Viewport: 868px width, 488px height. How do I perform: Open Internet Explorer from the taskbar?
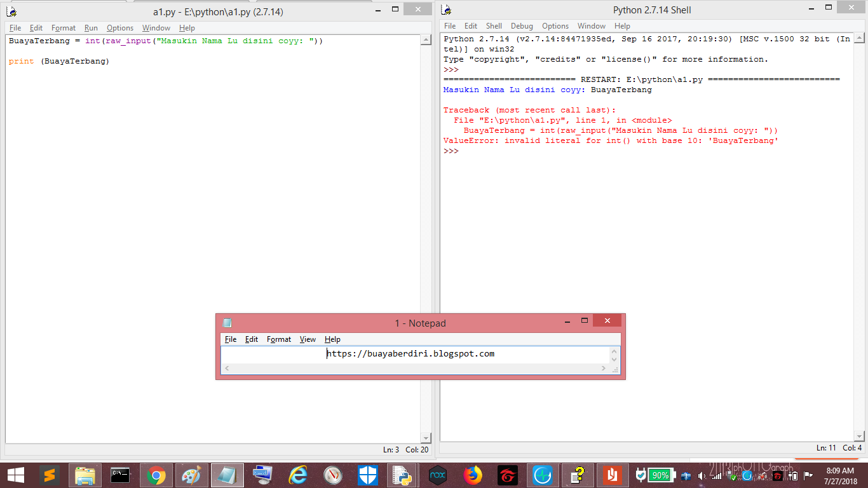point(297,475)
